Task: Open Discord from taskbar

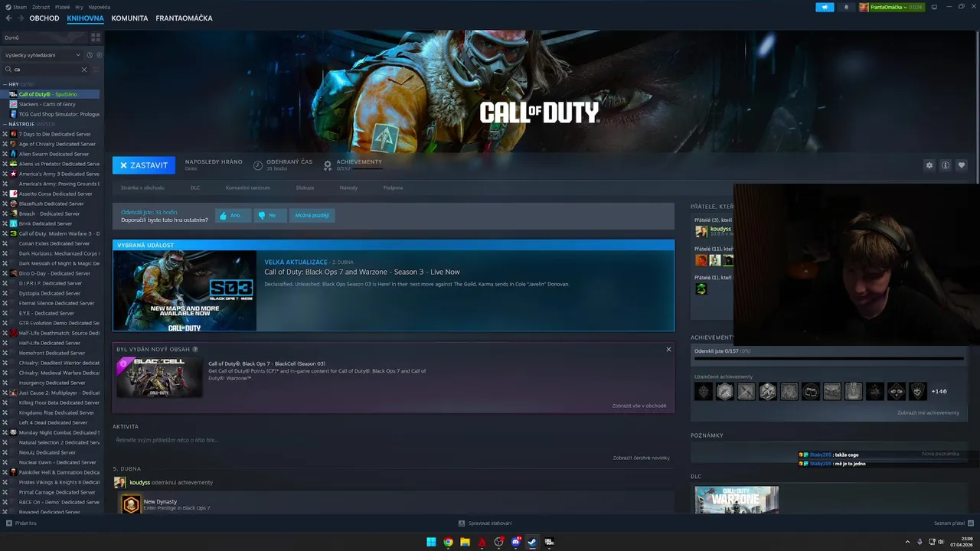Action: [515, 542]
